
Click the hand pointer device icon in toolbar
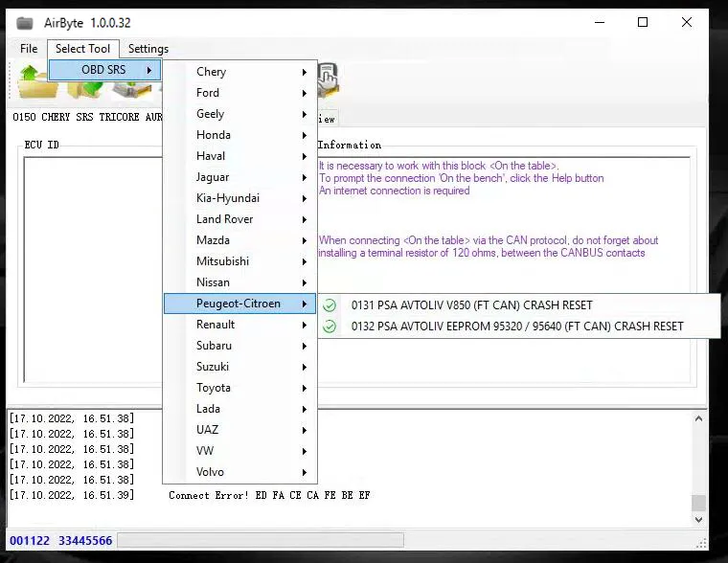pos(329,79)
